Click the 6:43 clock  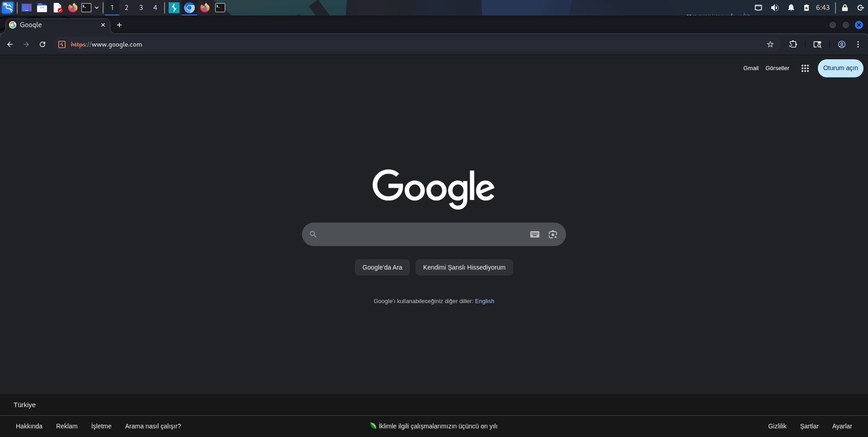[x=823, y=8]
